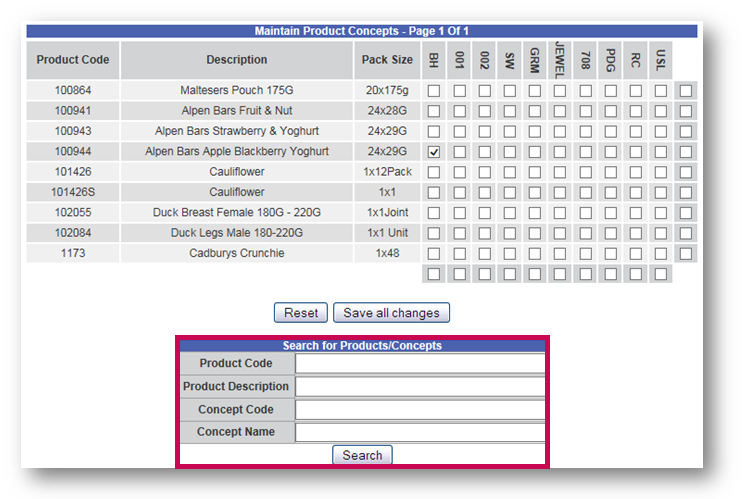Tick the bottom checkbox under the BH column
The width and height of the screenshot is (745, 499).
(434, 273)
